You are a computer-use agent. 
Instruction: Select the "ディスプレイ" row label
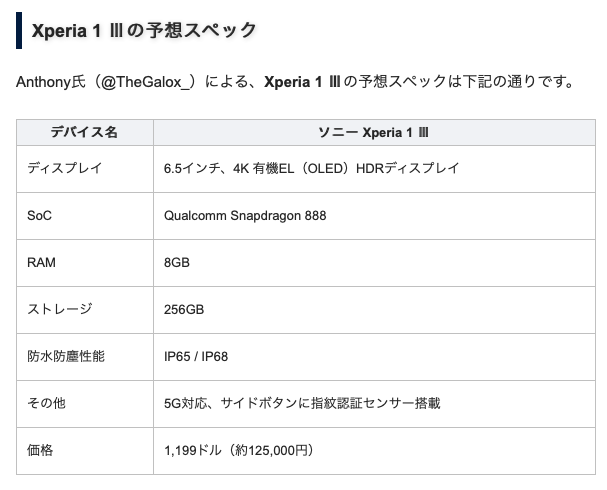pyautogui.click(x=64, y=168)
